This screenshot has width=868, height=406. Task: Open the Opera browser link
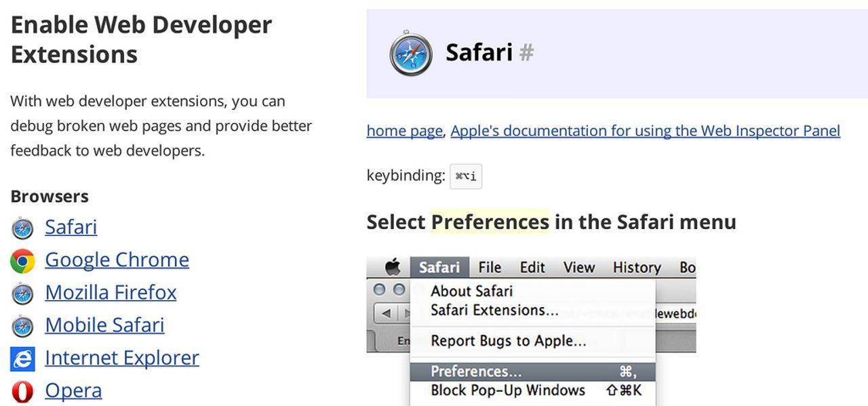pos(73,390)
